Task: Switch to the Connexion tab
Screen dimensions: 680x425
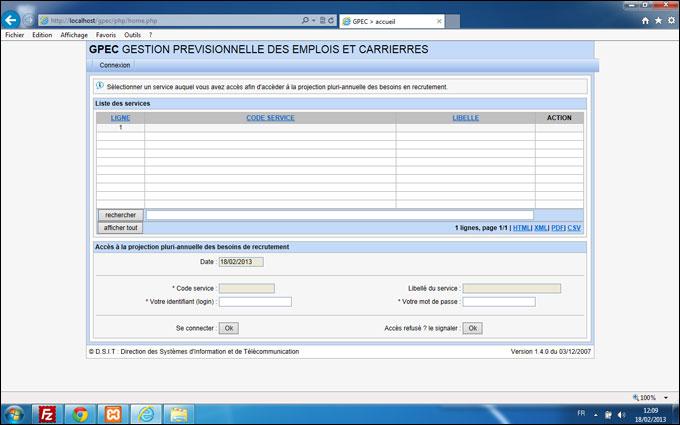Action: (x=115, y=65)
